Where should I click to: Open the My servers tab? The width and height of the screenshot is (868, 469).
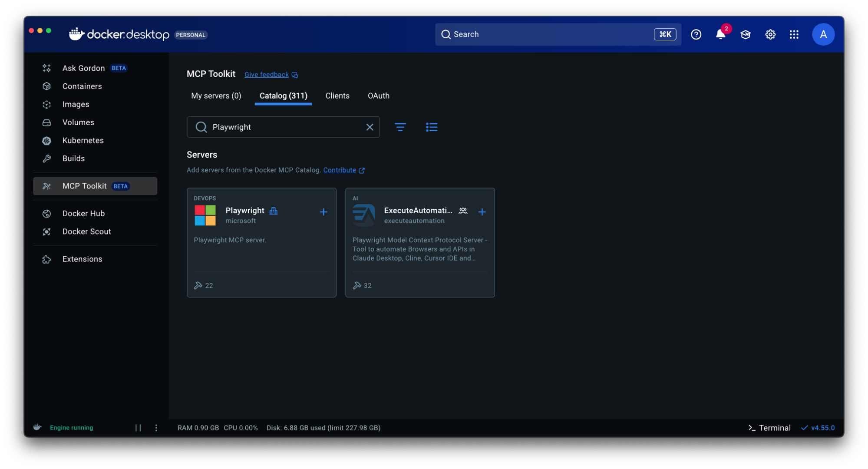coord(216,96)
